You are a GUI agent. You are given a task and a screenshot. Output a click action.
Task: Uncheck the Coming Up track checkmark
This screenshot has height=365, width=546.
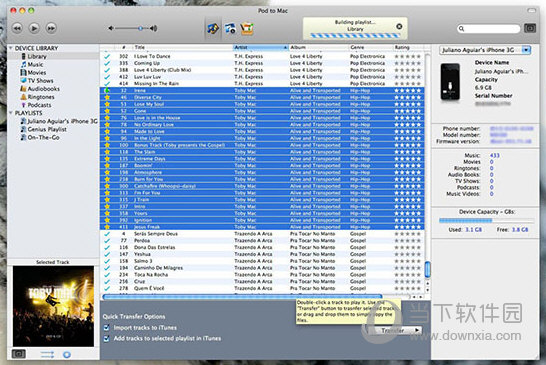click(107, 63)
